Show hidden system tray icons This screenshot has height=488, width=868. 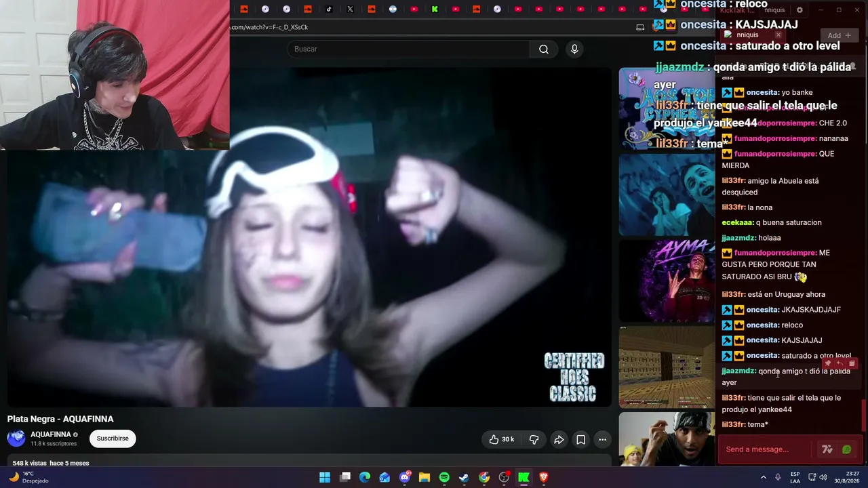(763, 477)
